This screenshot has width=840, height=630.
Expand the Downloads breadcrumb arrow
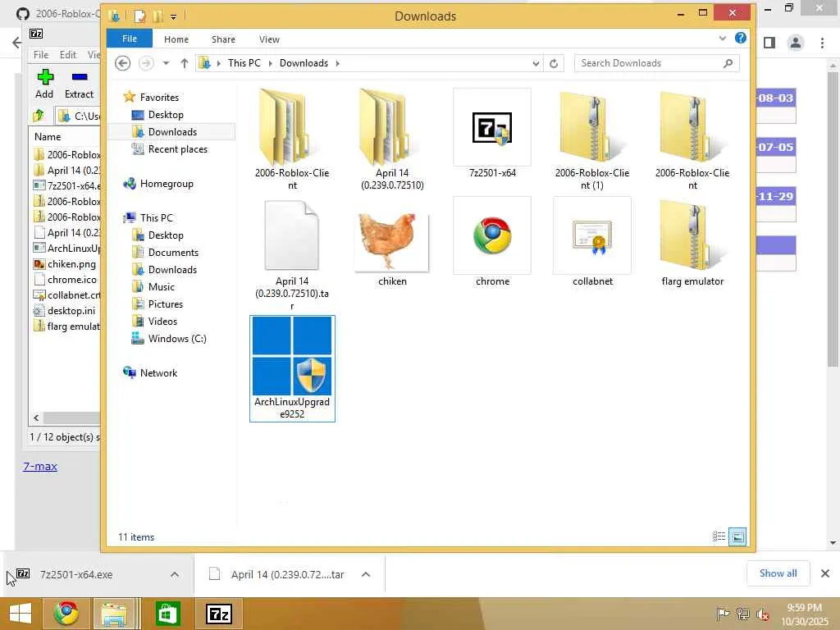point(337,63)
